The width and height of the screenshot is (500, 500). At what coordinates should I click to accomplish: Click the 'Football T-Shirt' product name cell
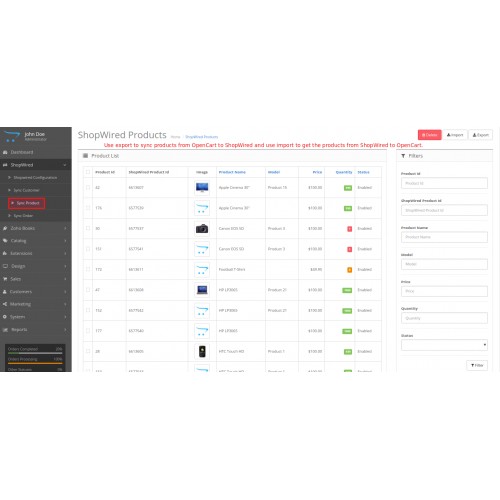[x=232, y=270]
